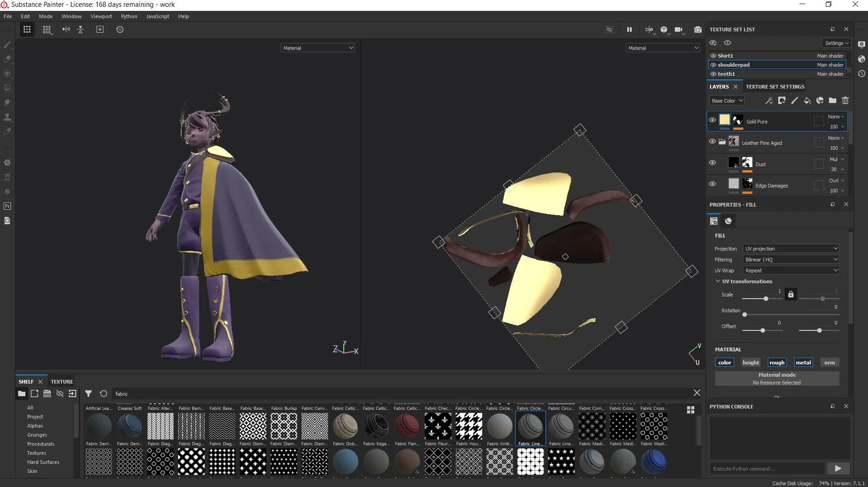Screen dimensions: 868x487
Task: Create a new layer folder
Action: click(833, 101)
